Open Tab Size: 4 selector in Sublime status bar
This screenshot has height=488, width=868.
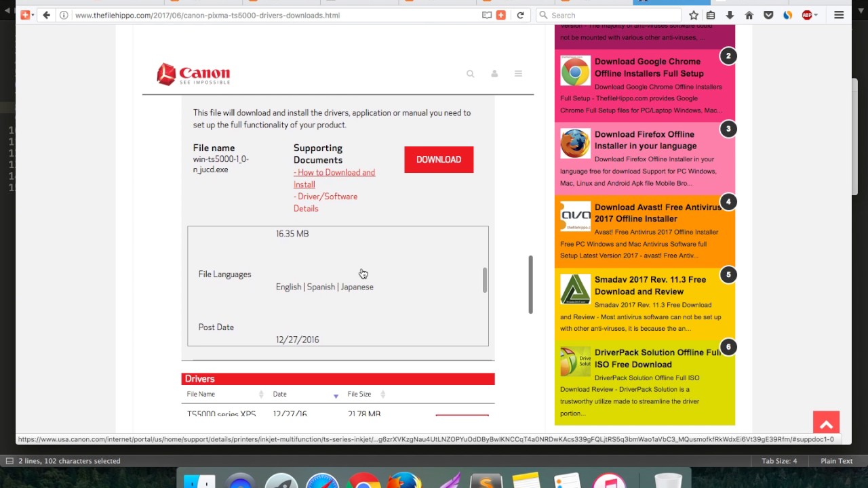pyautogui.click(x=779, y=461)
